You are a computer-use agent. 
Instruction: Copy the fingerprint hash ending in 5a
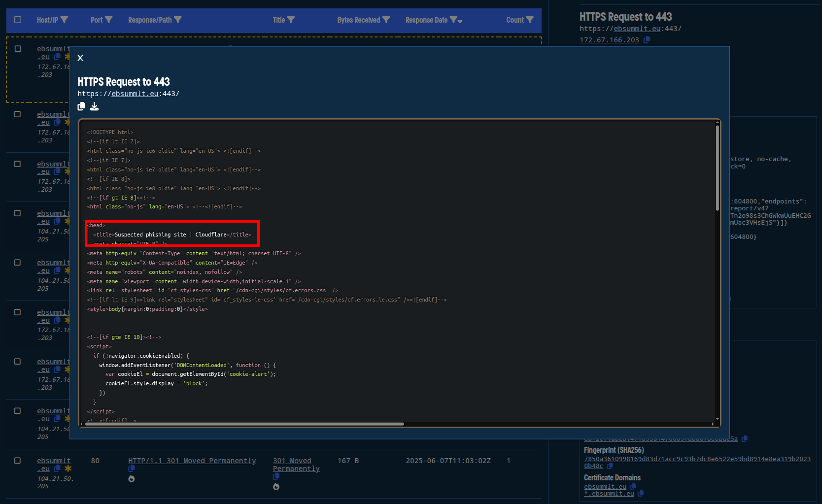(x=745, y=438)
